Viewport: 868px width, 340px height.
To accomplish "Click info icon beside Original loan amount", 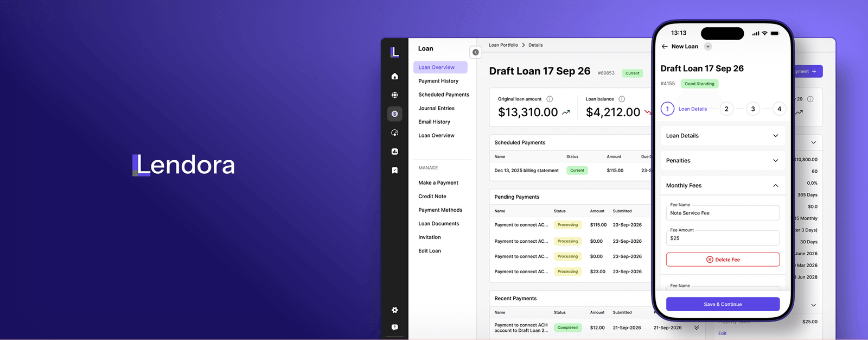I will click(550, 99).
